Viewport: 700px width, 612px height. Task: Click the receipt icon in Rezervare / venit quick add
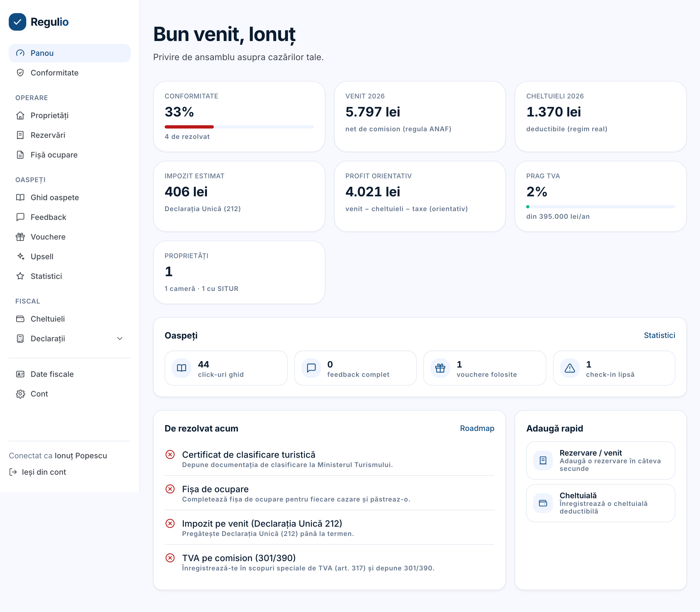pyautogui.click(x=543, y=461)
